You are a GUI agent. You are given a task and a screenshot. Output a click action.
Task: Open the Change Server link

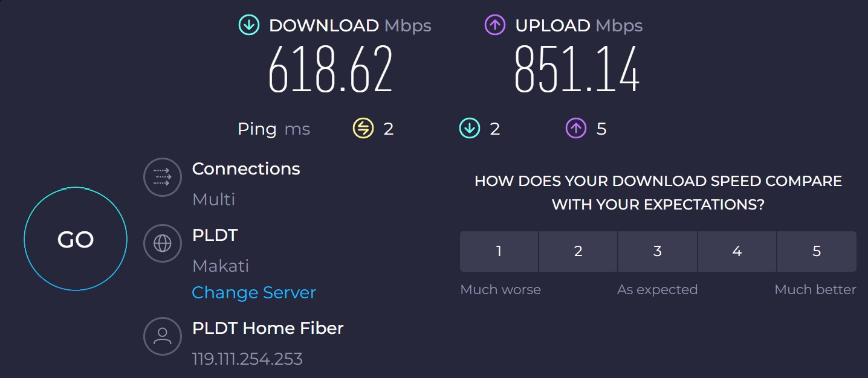pos(254,293)
